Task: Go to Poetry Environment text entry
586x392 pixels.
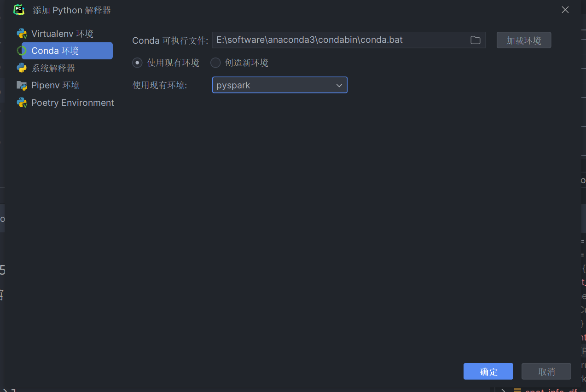Action: (72, 103)
